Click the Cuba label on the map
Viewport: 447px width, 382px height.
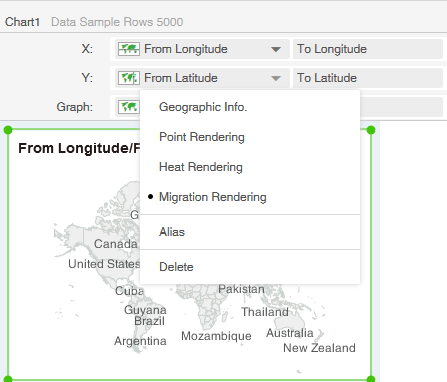tap(129, 291)
